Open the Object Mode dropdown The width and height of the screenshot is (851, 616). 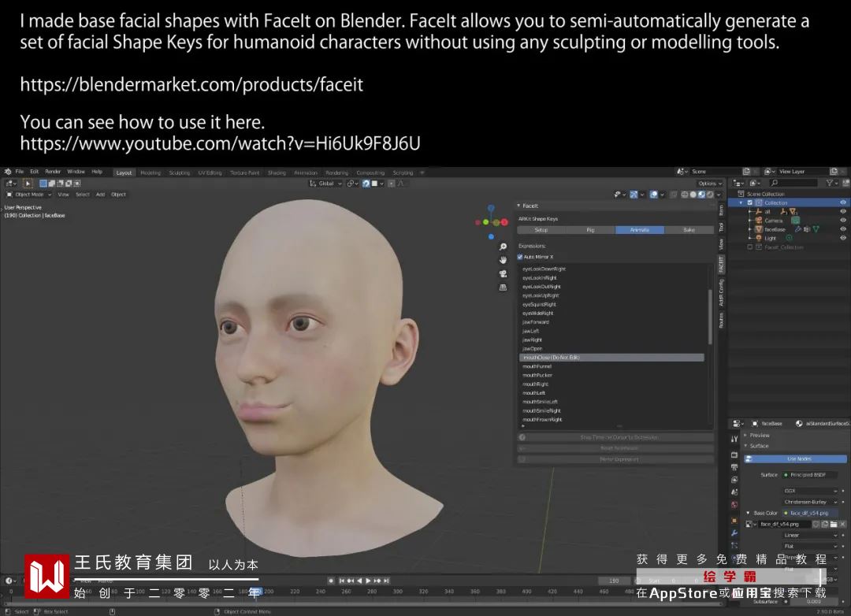pyautogui.click(x=29, y=195)
